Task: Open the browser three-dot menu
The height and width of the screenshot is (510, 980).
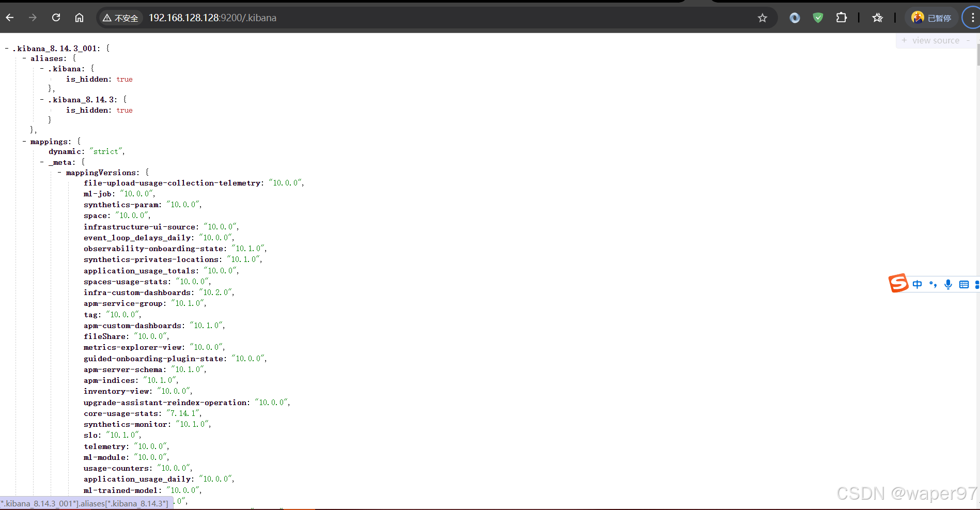Action: coord(972,18)
